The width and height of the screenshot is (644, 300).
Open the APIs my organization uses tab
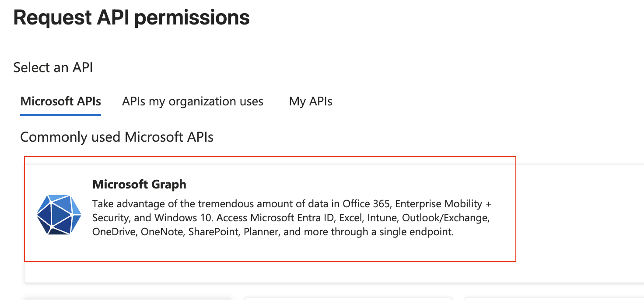[x=192, y=101]
